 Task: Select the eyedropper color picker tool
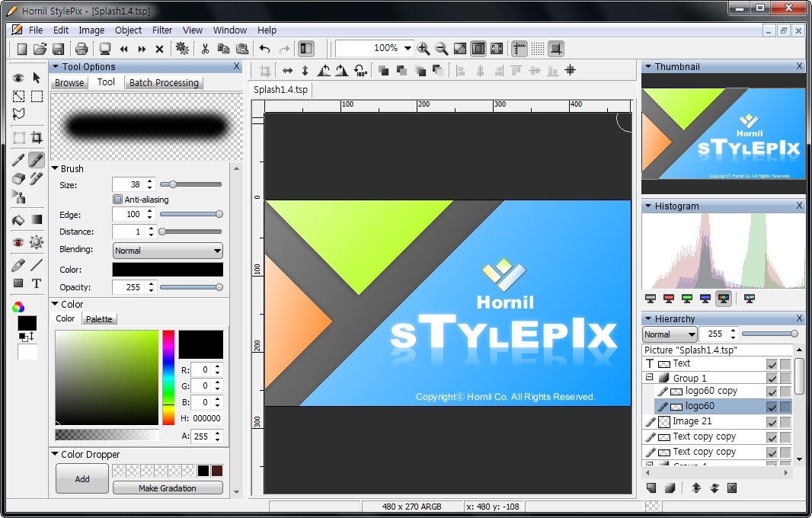[x=18, y=160]
